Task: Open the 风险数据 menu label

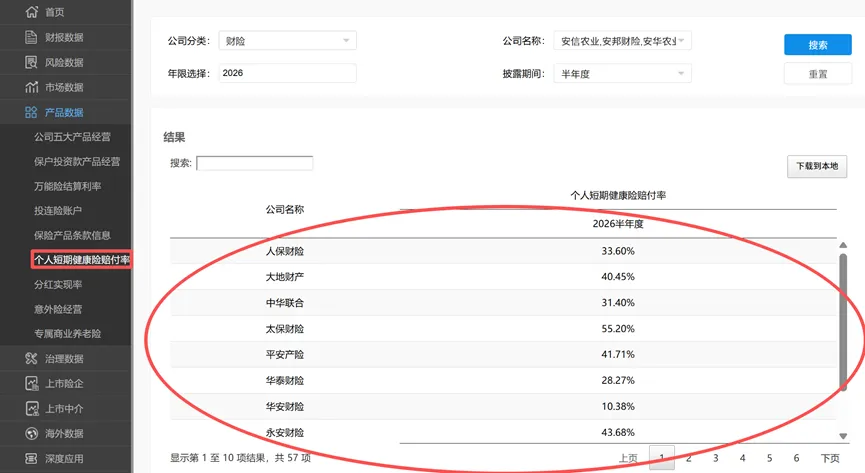Action: click(x=64, y=62)
